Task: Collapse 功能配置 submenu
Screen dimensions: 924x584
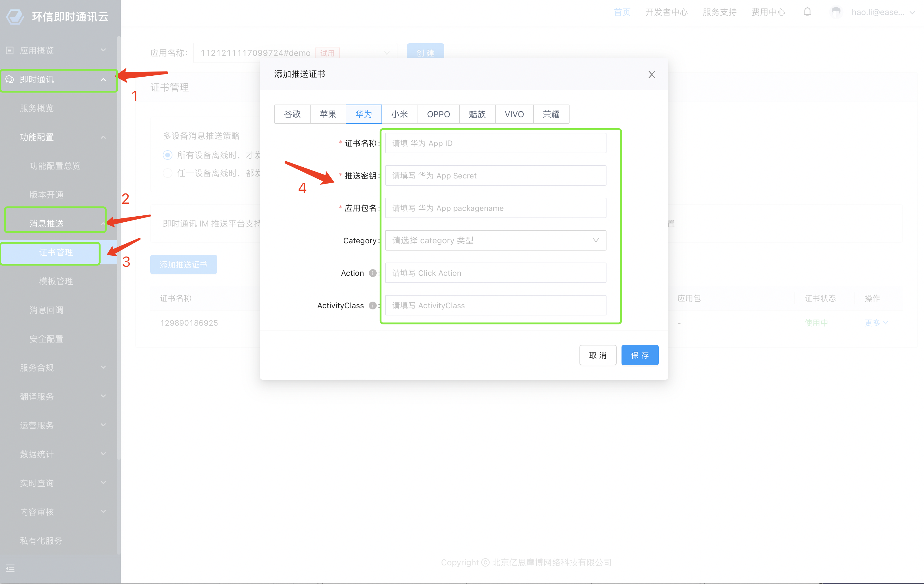Action: (x=103, y=137)
